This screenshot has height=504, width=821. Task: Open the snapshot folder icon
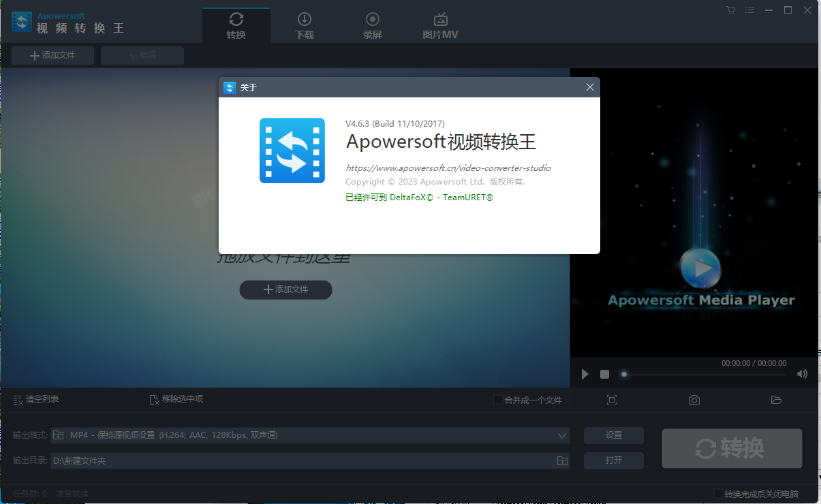point(776,400)
